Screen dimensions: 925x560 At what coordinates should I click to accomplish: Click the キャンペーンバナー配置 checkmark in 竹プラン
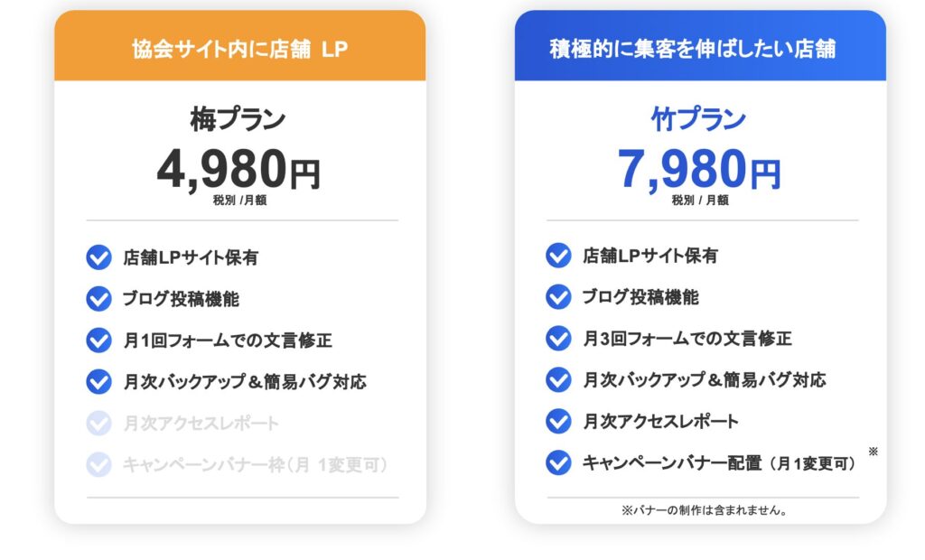(558, 463)
